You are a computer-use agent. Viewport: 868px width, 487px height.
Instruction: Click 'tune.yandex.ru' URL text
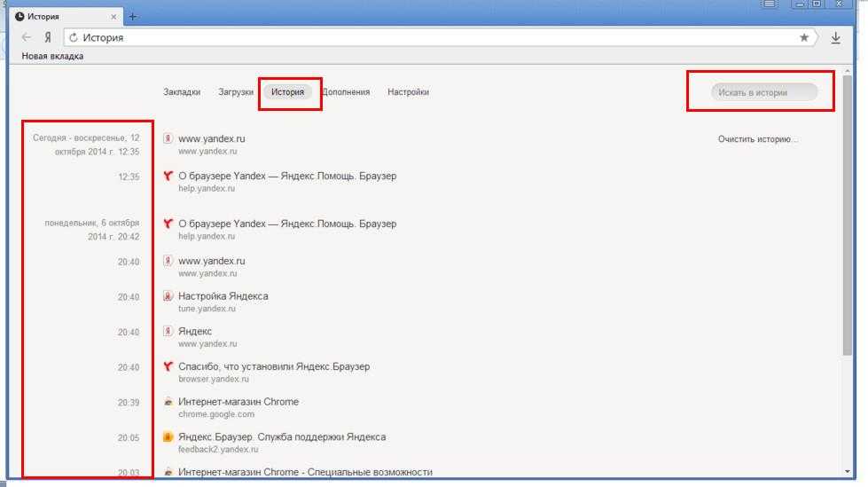point(207,309)
